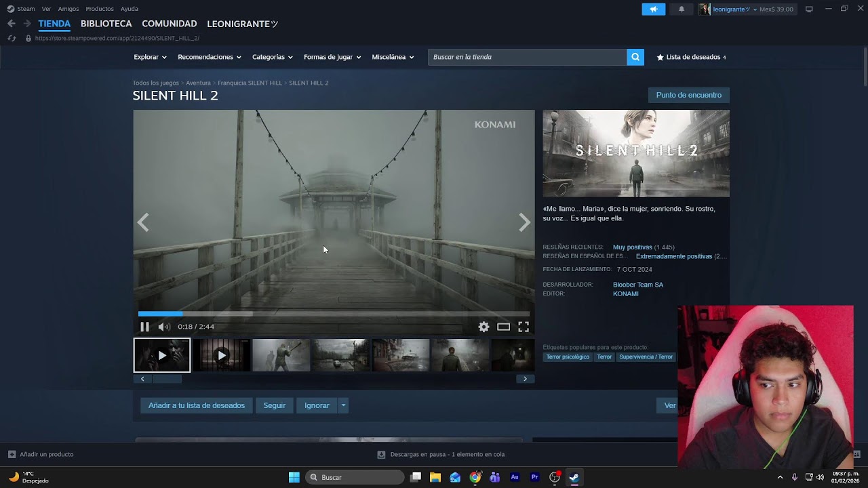This screenshot has width=868, height=488.
Task: Select the Terror psicológico tag
Action: [x=568, y=357]
